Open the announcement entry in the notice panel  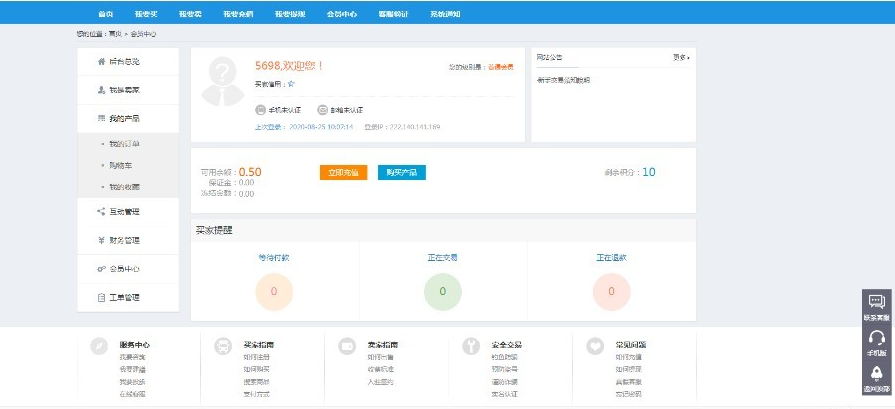(x=563, y=80)
